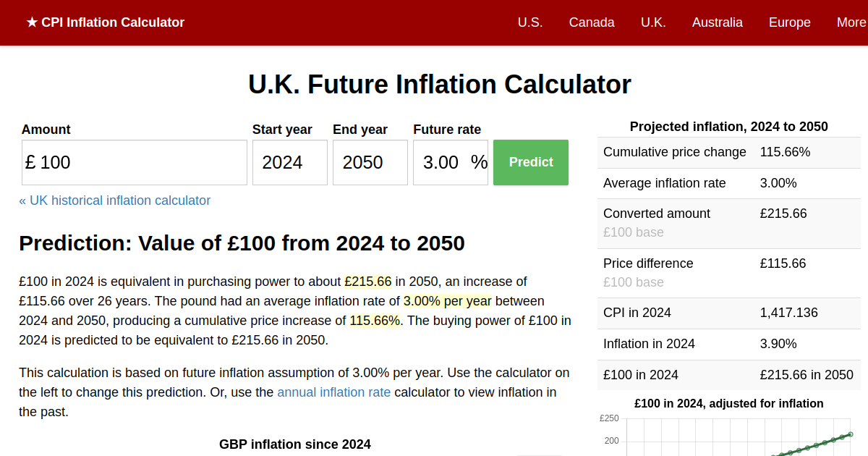Expand the More navigation menu
Viewport: 868px width, 456px height.
pyautogui.click(x=851, y=22)
